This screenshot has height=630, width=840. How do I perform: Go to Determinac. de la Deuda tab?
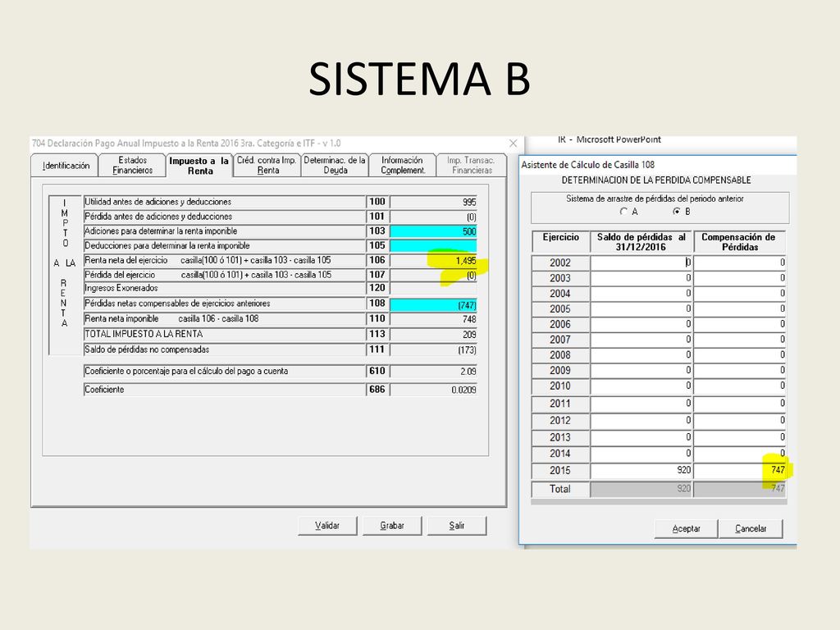(x=335, y=165)
